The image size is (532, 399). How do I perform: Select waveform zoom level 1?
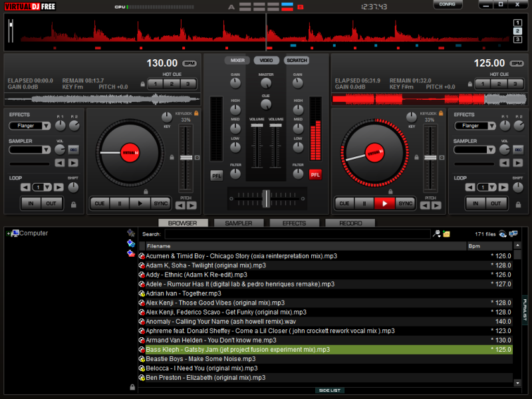tap(517, 23)
